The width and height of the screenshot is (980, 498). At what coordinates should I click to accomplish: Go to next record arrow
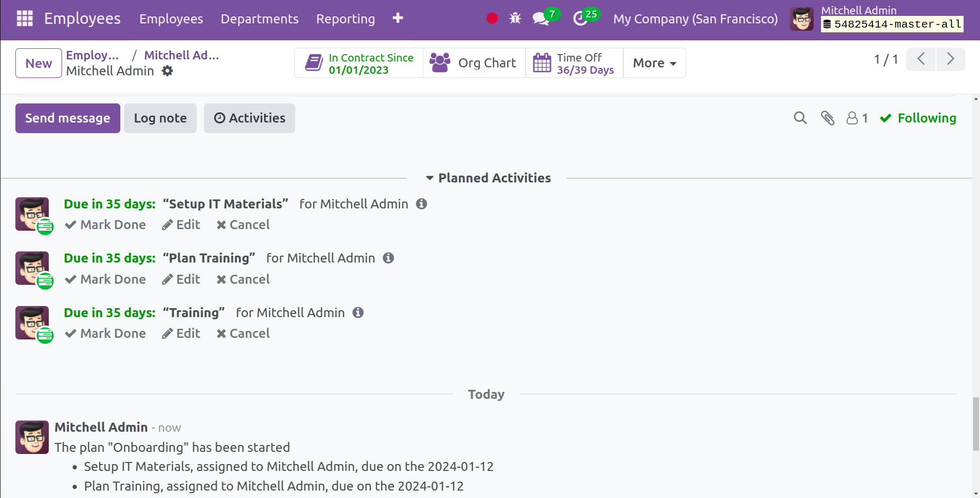(x=950, y=59)
